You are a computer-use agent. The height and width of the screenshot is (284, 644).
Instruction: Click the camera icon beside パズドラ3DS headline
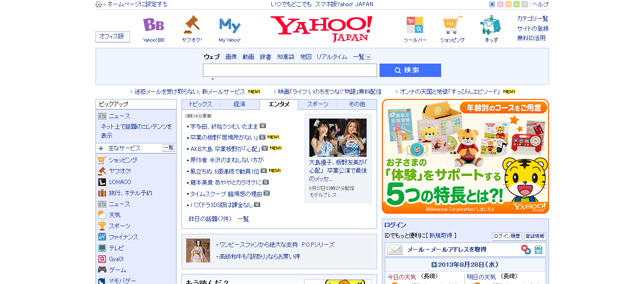257,205
